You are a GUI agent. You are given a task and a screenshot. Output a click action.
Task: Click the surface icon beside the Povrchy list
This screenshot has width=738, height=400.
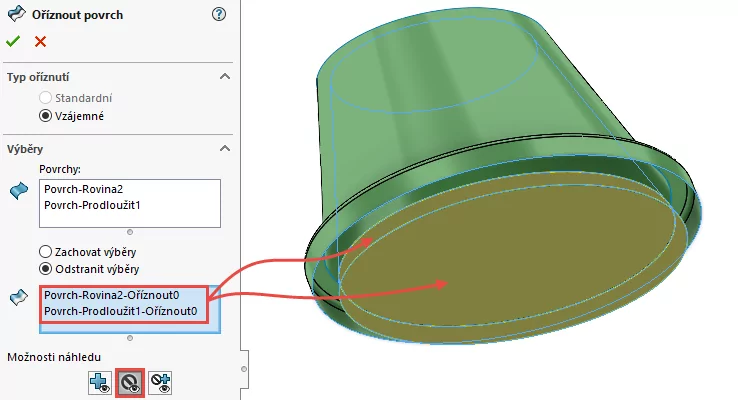tap(19, 191)
